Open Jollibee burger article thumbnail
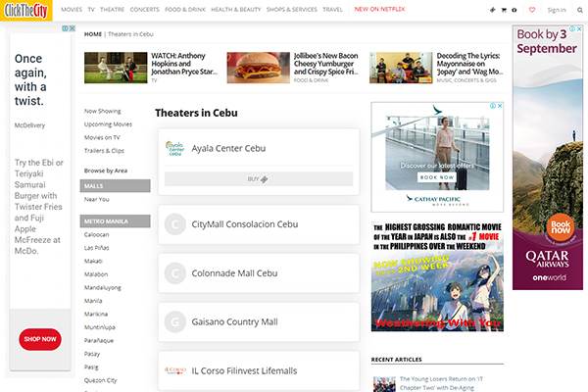Image resolution: width=588 pixels, height=392 pixels. pyautogui.click(x=259, y=68)
